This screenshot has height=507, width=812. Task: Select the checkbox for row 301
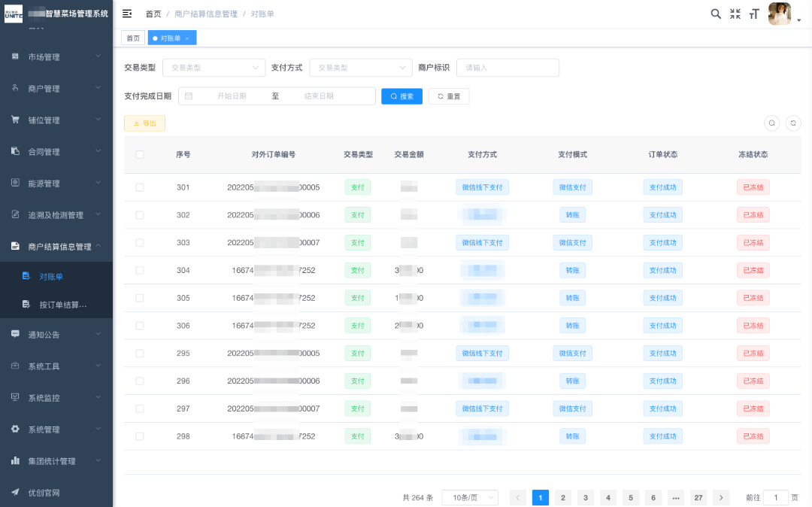click(139, 187)
